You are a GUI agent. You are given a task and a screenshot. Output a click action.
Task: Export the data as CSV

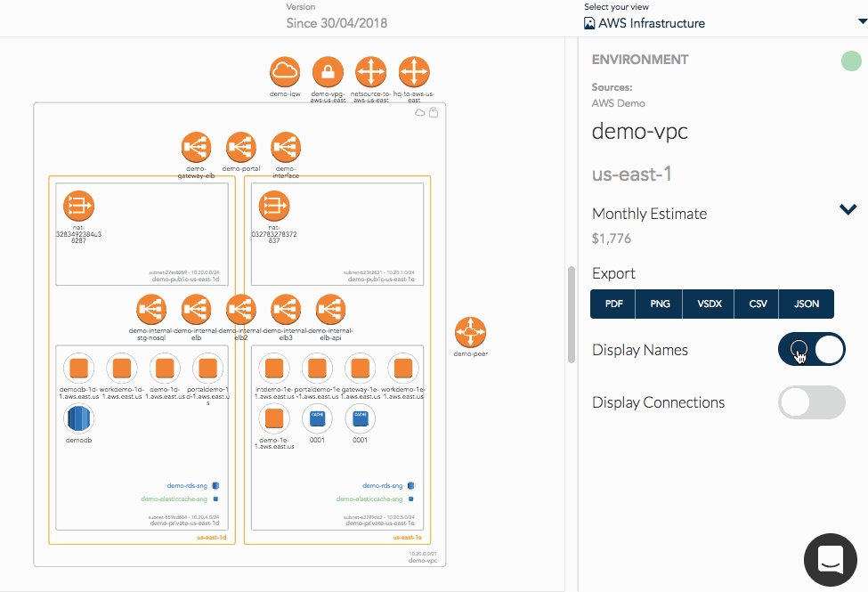[757, 304]
